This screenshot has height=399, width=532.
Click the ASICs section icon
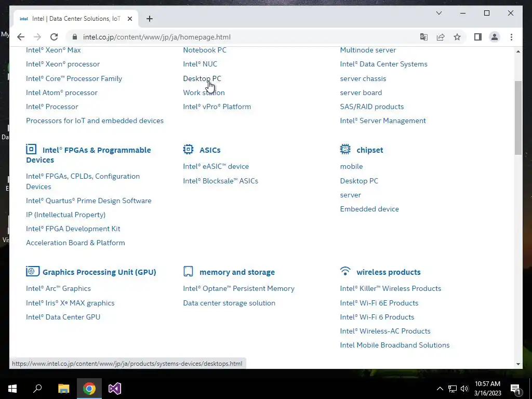pyautogui.click(x=188, y=149)
